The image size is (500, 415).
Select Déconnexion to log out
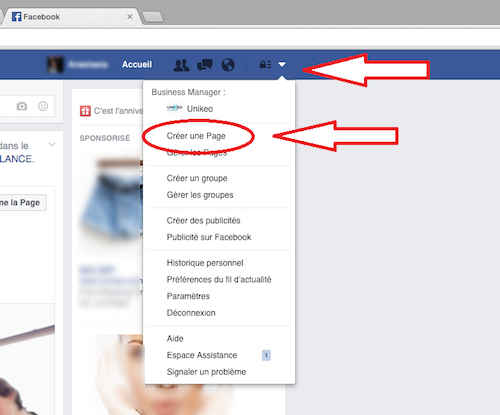[x=191, y=313]
